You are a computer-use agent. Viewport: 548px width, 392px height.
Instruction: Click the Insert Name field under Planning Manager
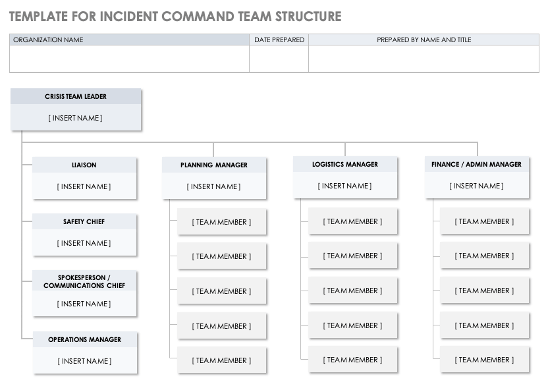[x=214, y=187]
